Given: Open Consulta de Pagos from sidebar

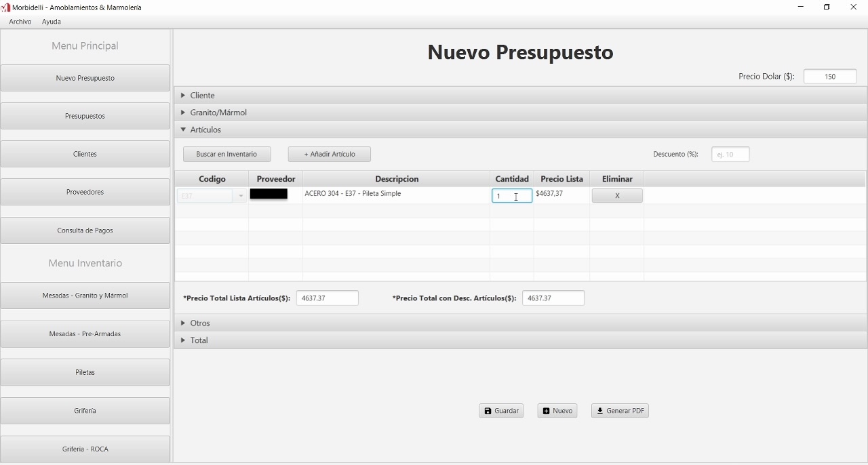Looking at the screenshot, I should tap(85, 230).
